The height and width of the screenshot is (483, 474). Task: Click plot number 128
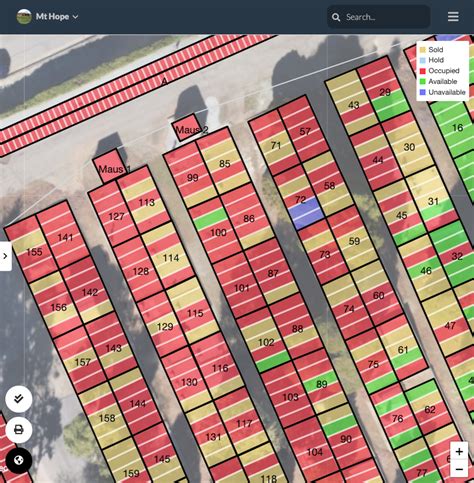click(141, 272)
